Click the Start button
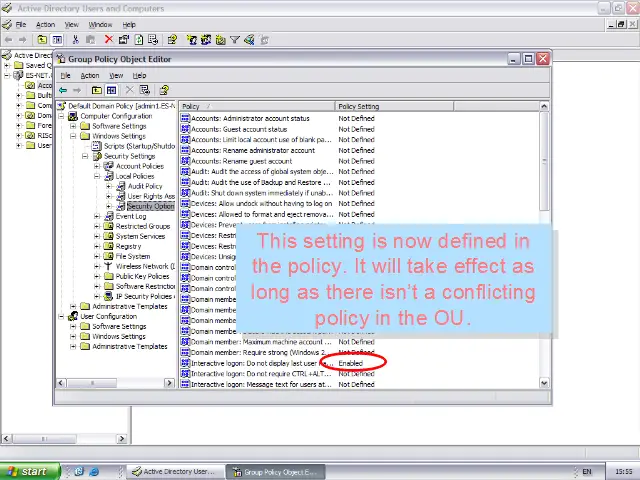 tap(29, 471)
